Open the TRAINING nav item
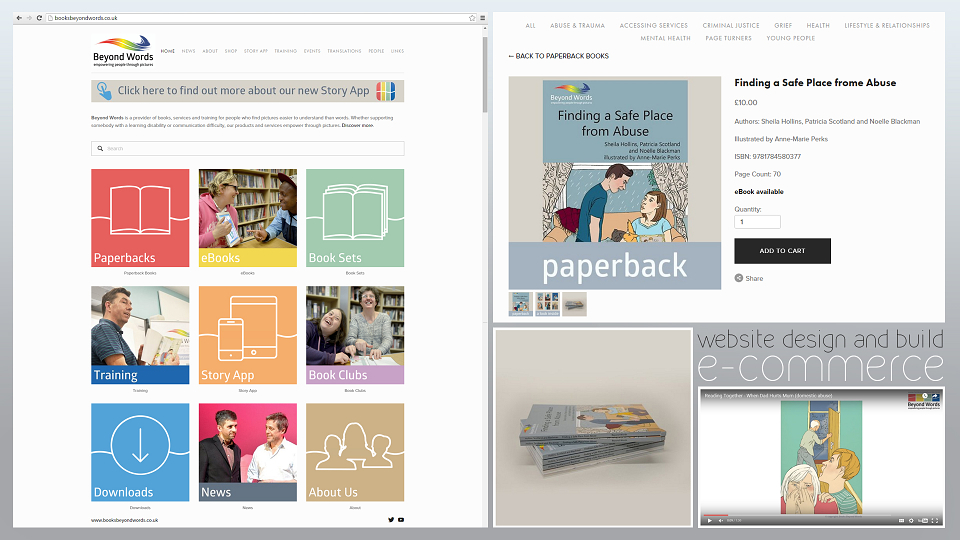This screenshot has width=960, height=540. point(285,51)
